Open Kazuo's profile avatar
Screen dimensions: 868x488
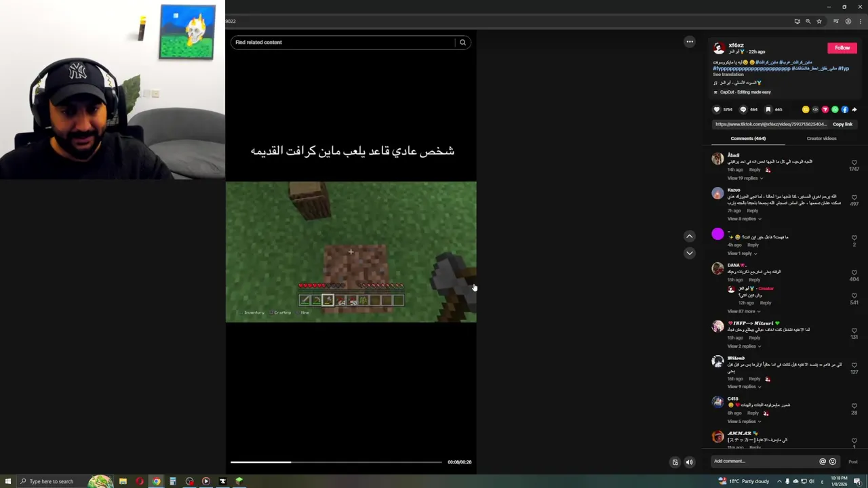tap(717, 193)
